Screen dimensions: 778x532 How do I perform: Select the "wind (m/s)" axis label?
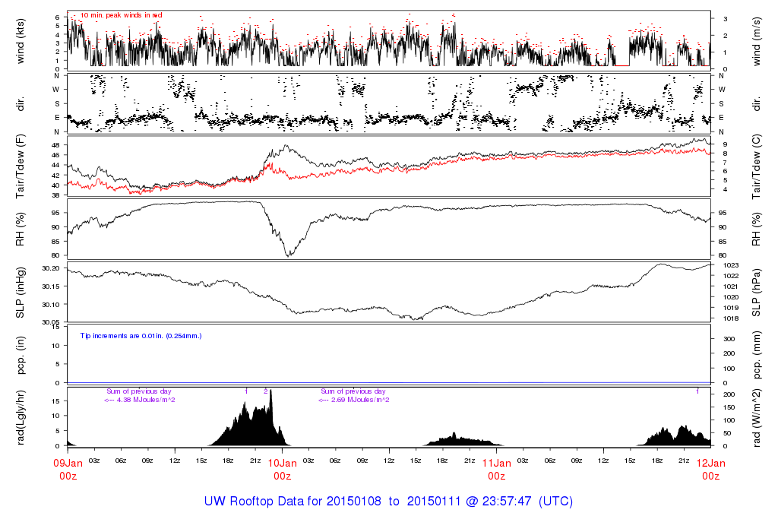click(x=756, y=41)
